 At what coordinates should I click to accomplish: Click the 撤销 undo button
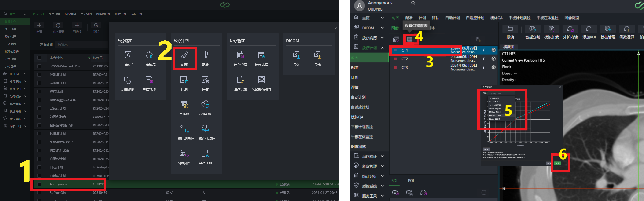tap(510, 32)
